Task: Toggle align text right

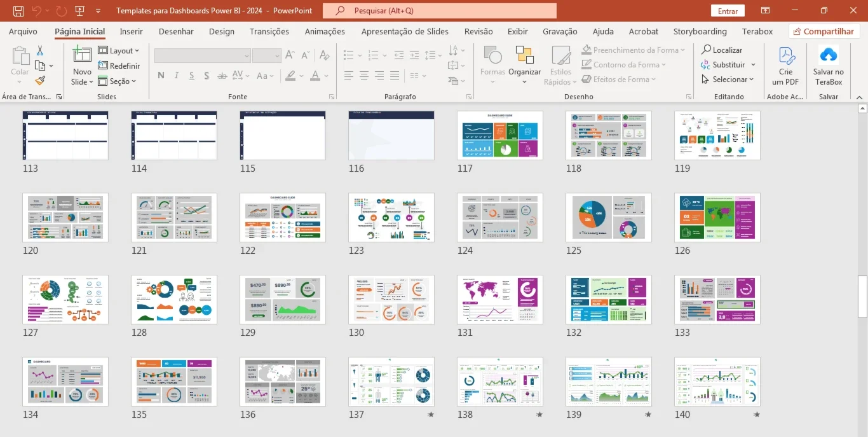Action: 379,76
